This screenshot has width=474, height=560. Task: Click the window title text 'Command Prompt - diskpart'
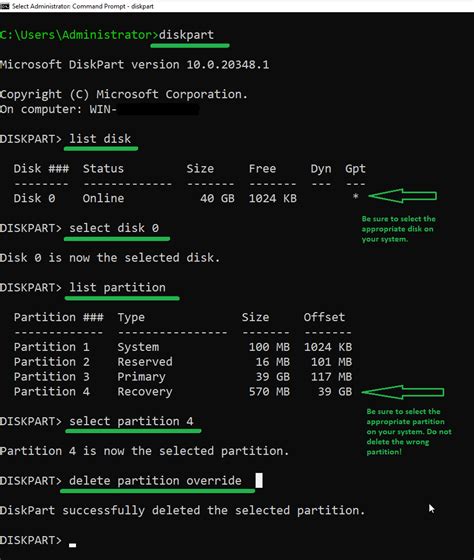click(113, 6)
